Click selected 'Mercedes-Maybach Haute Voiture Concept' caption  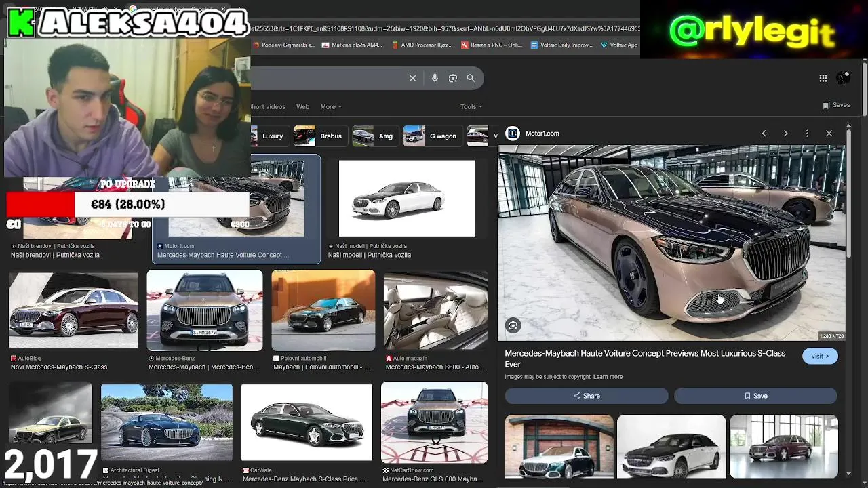(223, 255)
